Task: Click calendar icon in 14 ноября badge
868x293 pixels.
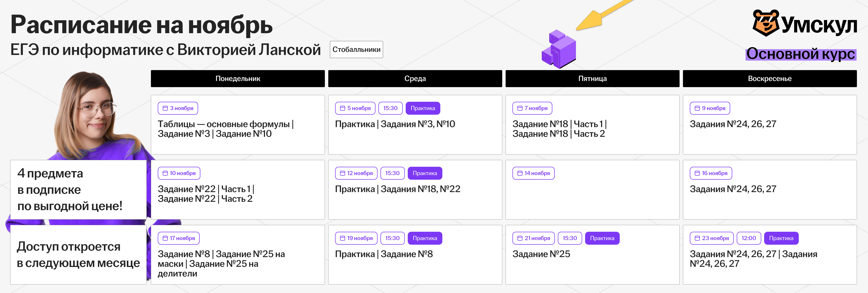Action: coord(520,173)
